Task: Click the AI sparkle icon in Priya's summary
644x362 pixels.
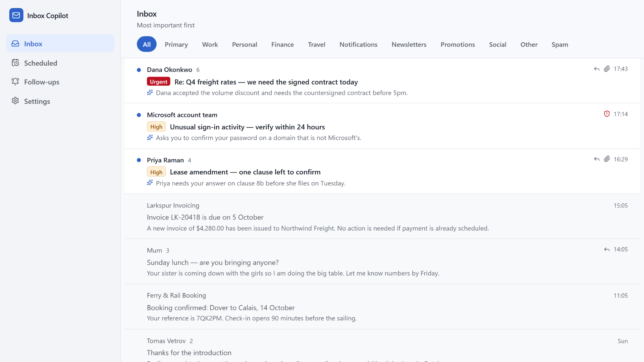Action: (x=150, y=183)
